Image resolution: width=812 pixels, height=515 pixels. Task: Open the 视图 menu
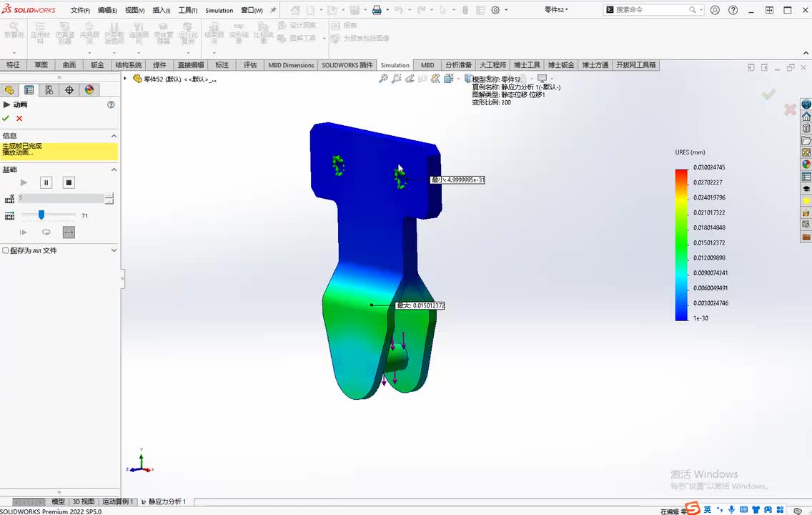tap(134, 10)
